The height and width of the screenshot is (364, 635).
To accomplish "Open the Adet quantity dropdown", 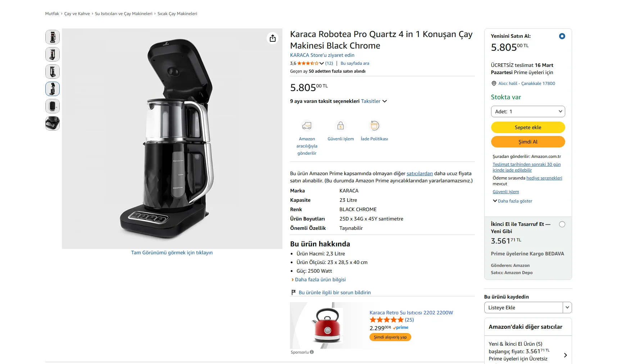I will click(x=528, y=112).
